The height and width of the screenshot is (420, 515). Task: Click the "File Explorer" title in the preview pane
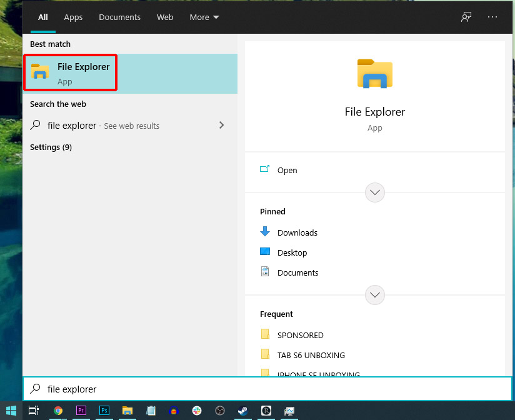click(x=375, y=112)
